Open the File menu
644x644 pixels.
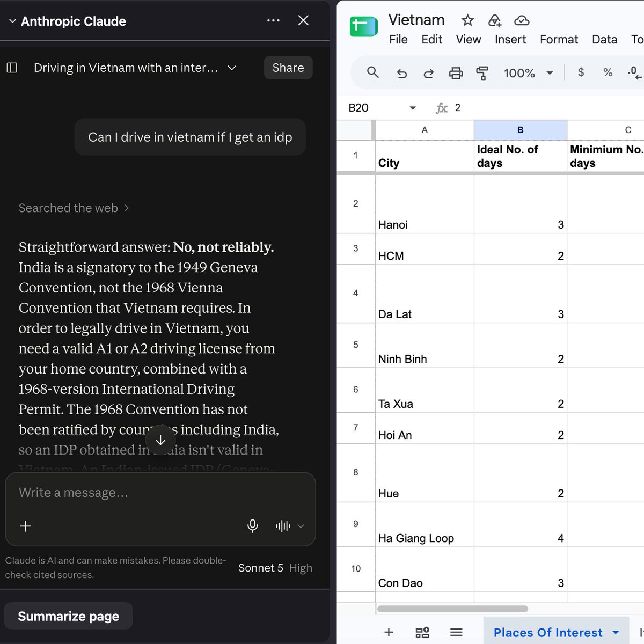(x=398, y=40)
